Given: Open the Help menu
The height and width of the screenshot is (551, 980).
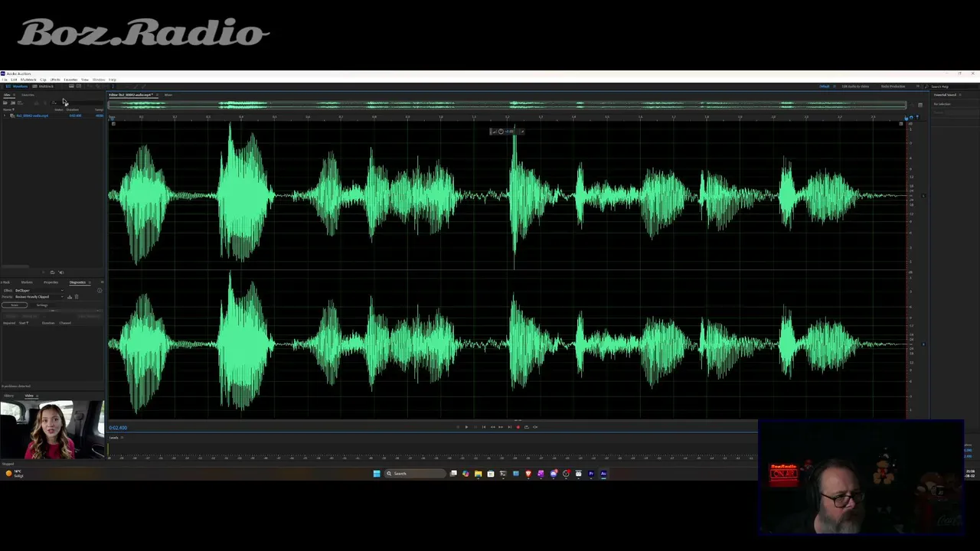Looking at the screenshot, I should [x=113, y=80].
